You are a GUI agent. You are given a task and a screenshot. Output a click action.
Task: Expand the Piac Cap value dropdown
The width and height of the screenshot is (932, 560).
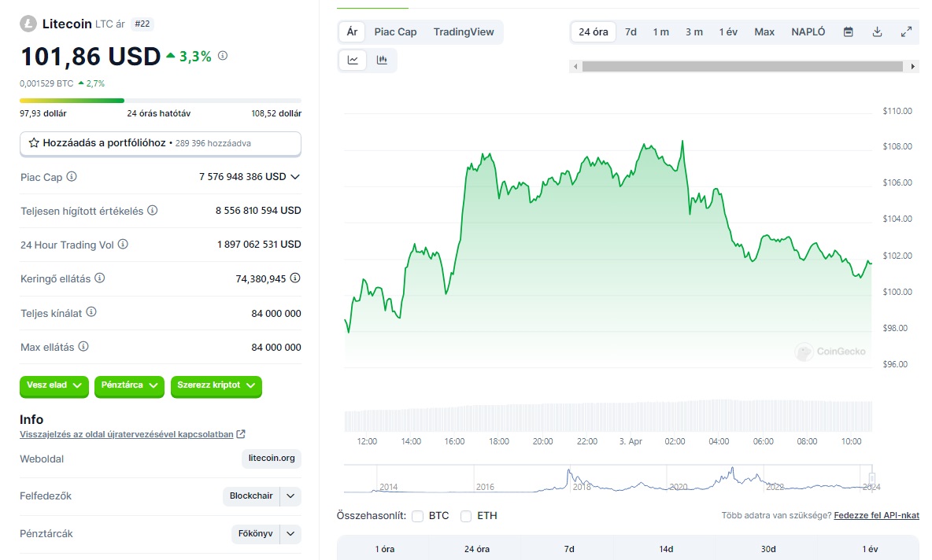[295, 177]
